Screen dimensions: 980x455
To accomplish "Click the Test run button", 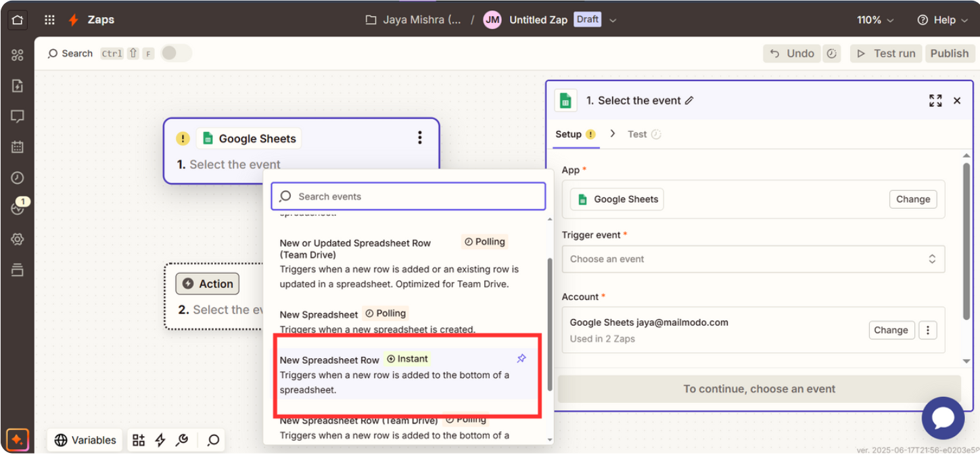I will tap(886, 53).
